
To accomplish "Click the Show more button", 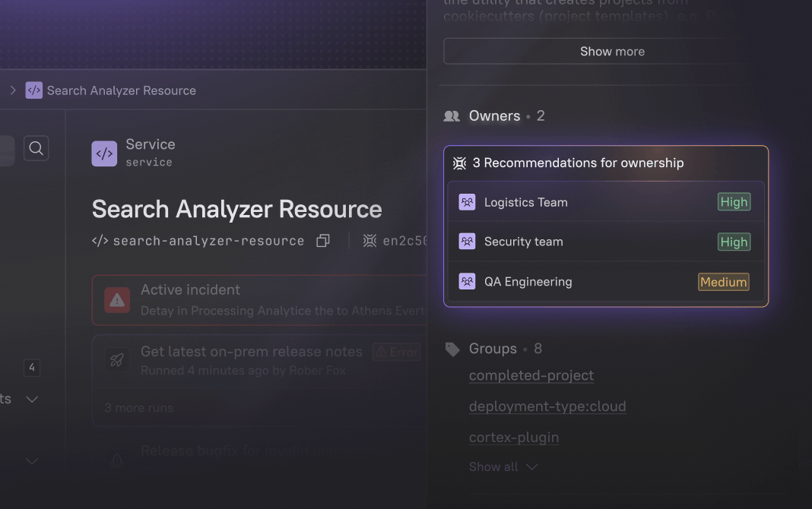I will (x=612, y=51).
